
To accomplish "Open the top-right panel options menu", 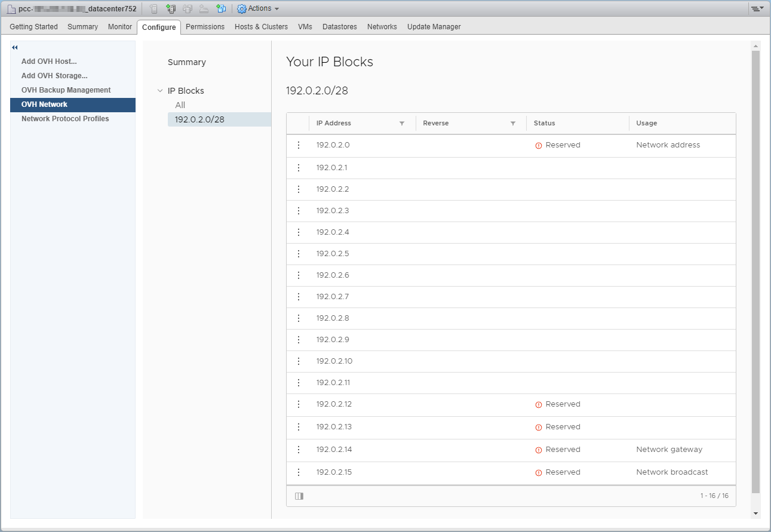I will [757, 9].
